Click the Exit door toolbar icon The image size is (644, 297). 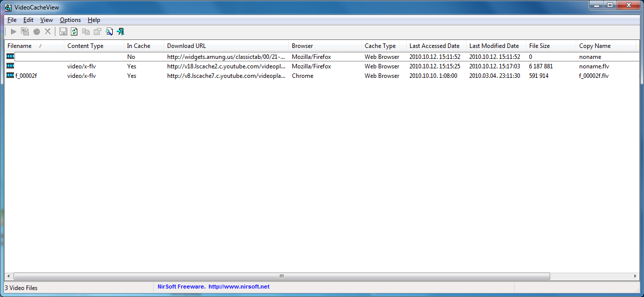120,32
